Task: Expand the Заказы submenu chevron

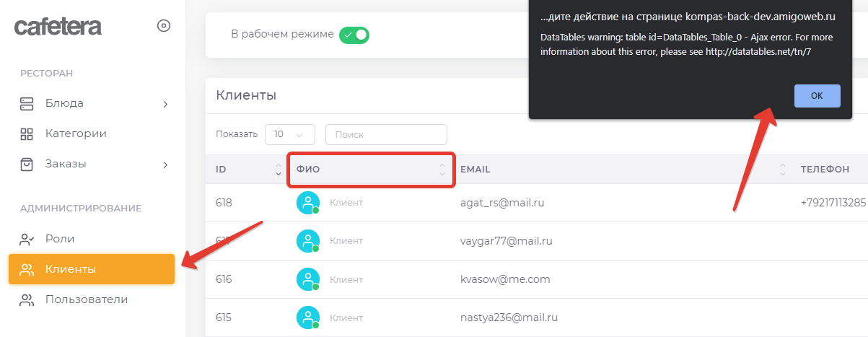Action: [x=165, y=165]
